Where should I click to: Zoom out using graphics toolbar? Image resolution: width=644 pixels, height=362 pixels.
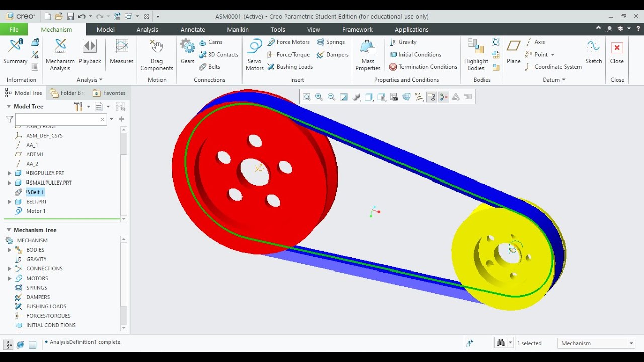click(331, 97)
